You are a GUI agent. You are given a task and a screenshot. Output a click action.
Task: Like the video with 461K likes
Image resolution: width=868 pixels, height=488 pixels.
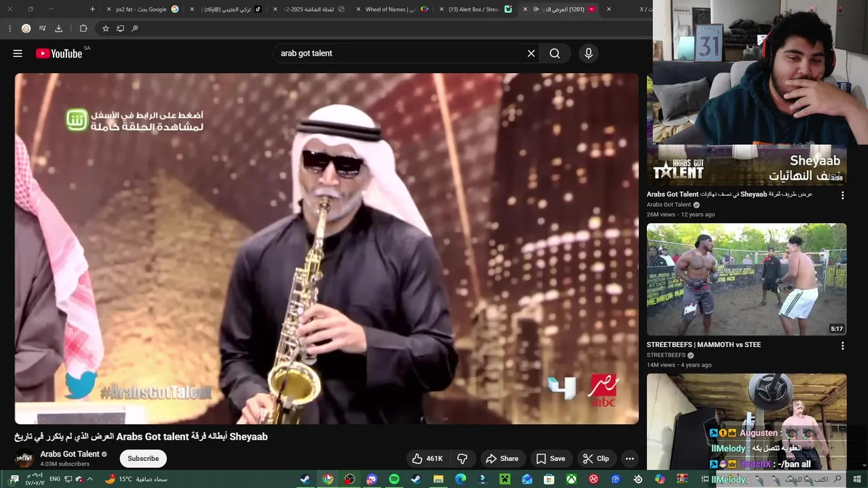pyautogui.click(x=427, y=459)
